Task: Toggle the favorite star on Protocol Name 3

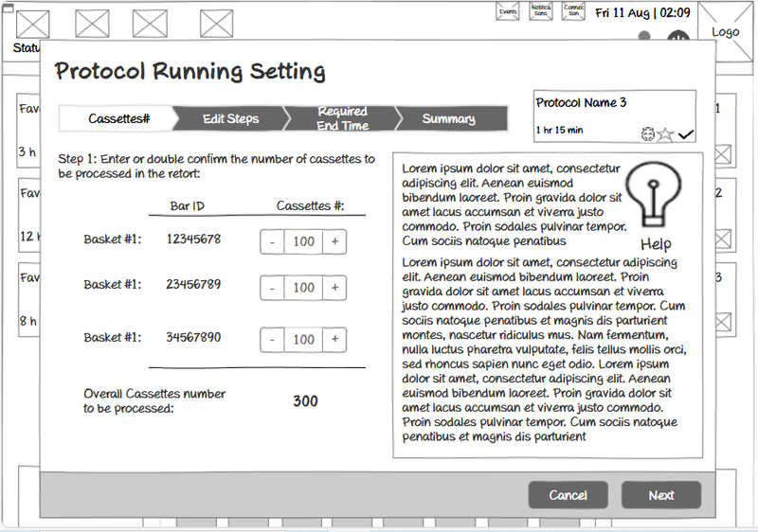Action: tap(666, 134)
